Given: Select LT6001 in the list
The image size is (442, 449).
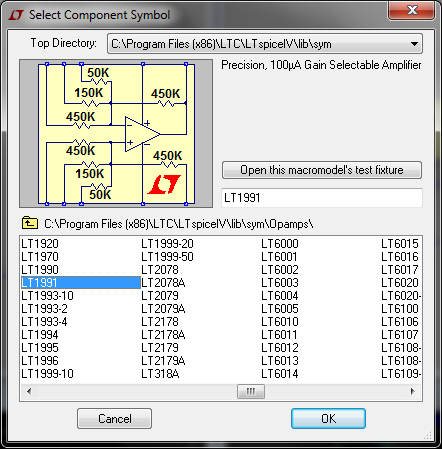Looking at the screenshot, I should click(x=279, y=257).
